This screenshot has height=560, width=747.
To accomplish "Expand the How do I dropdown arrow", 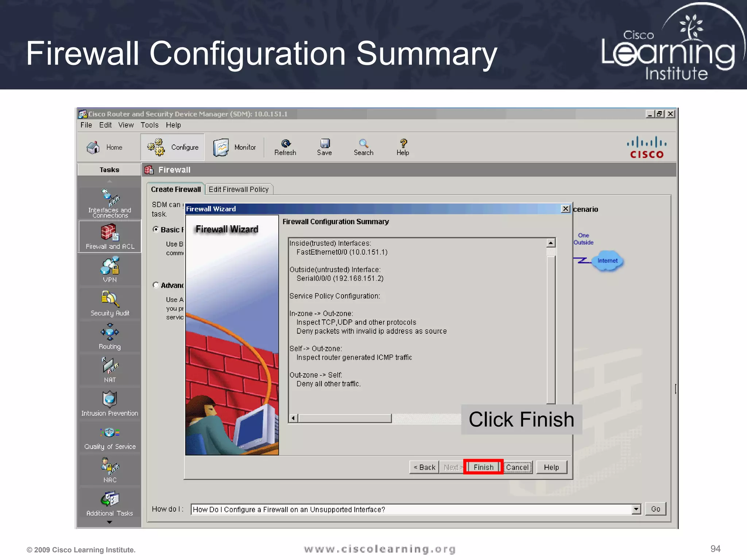I will click(x=636, y=509).
